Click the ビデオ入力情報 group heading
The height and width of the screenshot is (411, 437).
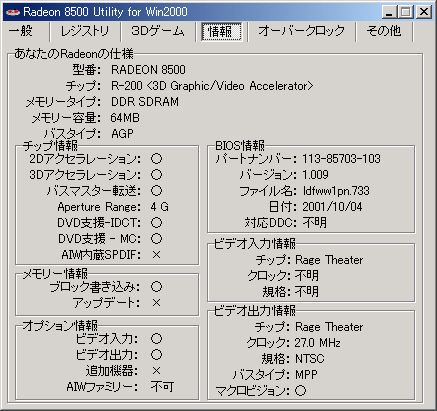[x=254, y=244]
